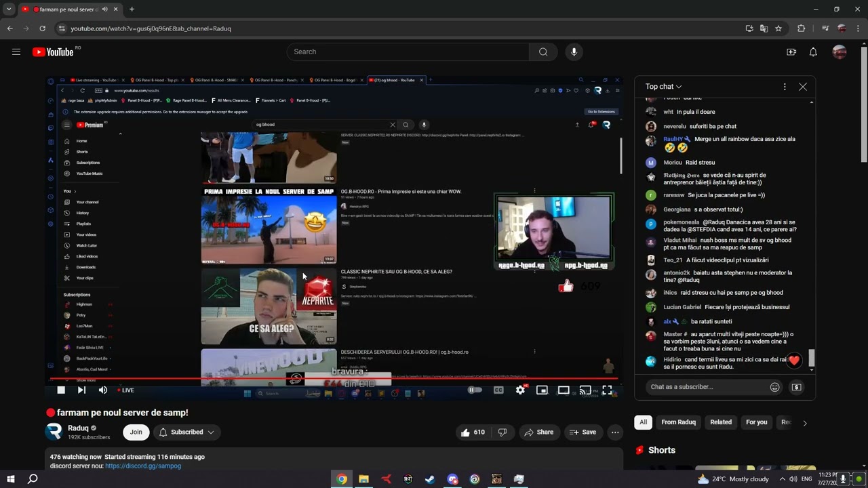This screenshot has width=868, height=488.
Task: Open the tab search dropdown arrow
Action: pyautogui.click(x=9, y=9)
